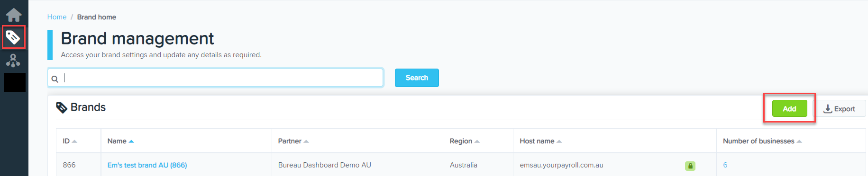Click the Brands tag heading icon
The width and height of the screenshot is (868, 176).
(x=62, y=108)
